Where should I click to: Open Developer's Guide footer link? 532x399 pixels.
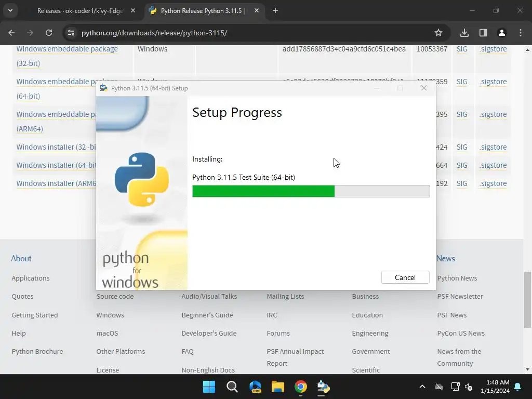[x=209, y=334]
